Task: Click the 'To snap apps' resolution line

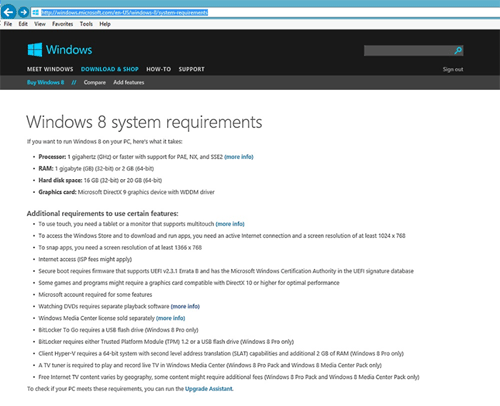Action: click(x=120, y=247)
